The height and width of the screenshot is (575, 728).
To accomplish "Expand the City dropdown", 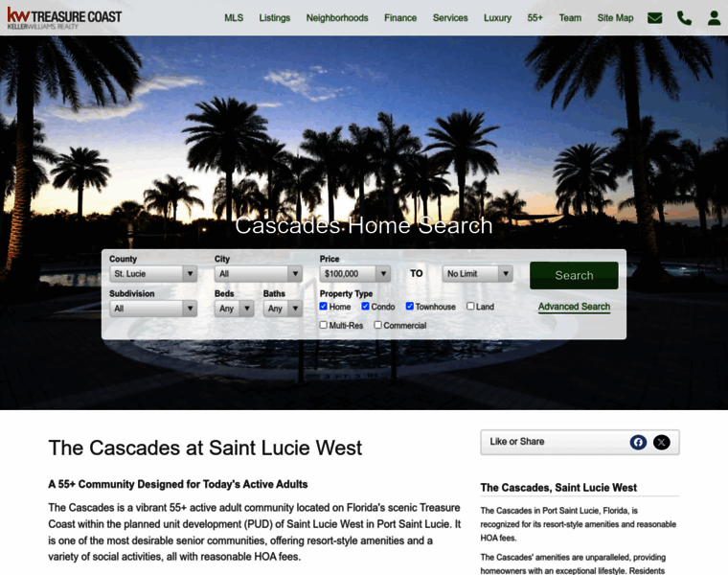I will pyautogui.click(x=258, y=273).
